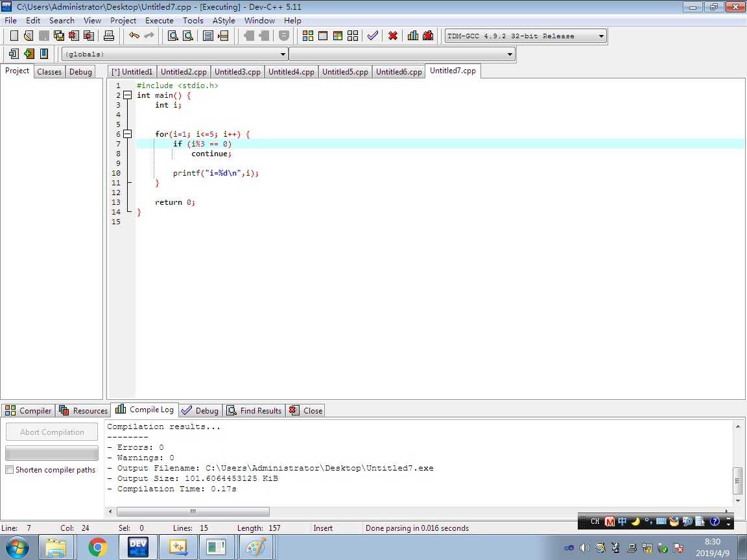Click the Debug checkmark toolbar icon

pos(373,36)
